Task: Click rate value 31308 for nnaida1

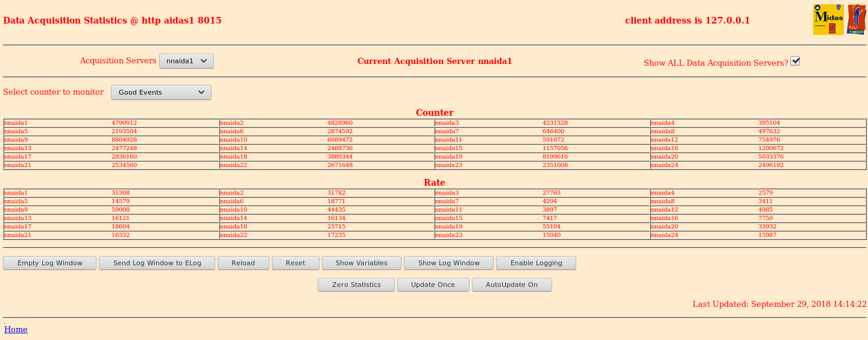Action: click(x=121, y=193)
